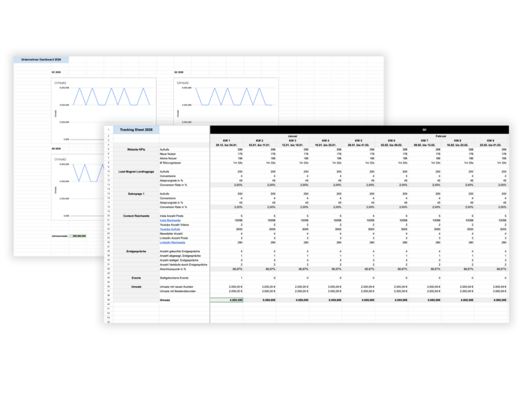Select the black Q1 header bar

359,130
